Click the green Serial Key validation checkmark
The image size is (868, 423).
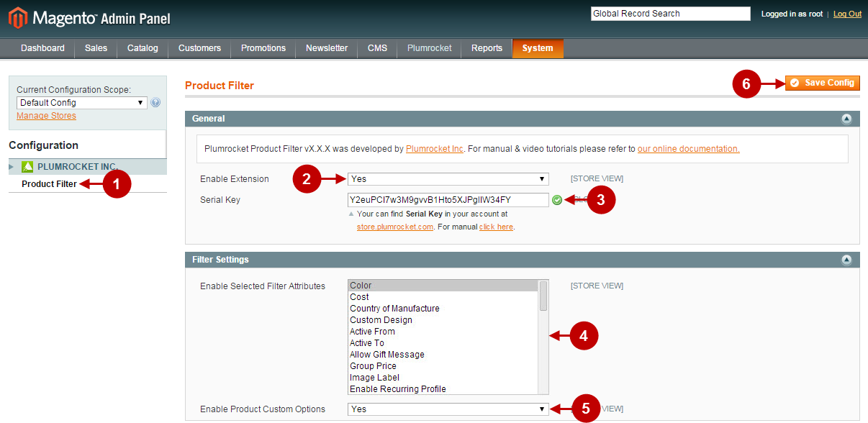pyautogui.click(x=557, y=200)
